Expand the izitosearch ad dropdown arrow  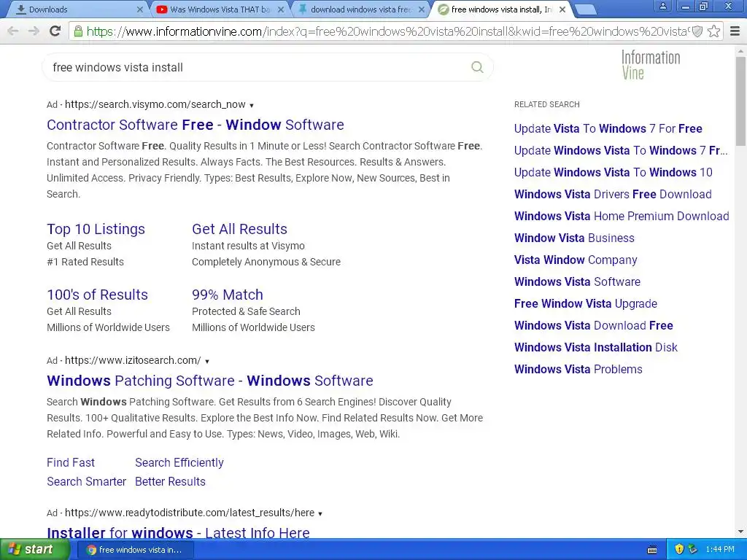click(206, 362)
